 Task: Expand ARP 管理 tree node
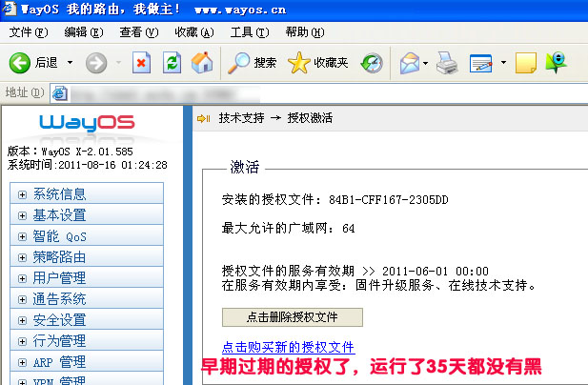tap(23, 362)
